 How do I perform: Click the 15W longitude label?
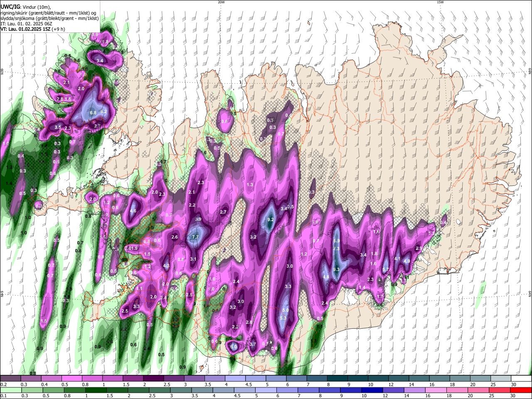click(x=440, y=2)
